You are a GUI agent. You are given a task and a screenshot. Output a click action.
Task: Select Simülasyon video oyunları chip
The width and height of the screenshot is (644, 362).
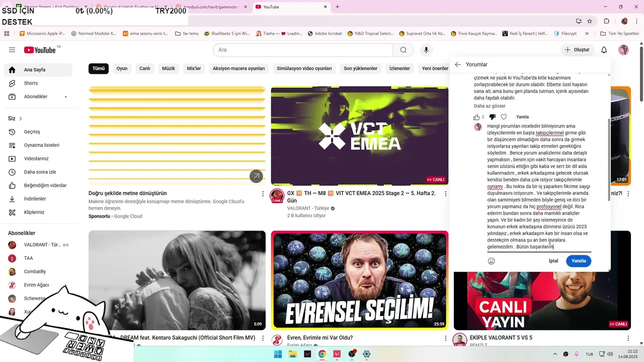(x=304, y=68)
